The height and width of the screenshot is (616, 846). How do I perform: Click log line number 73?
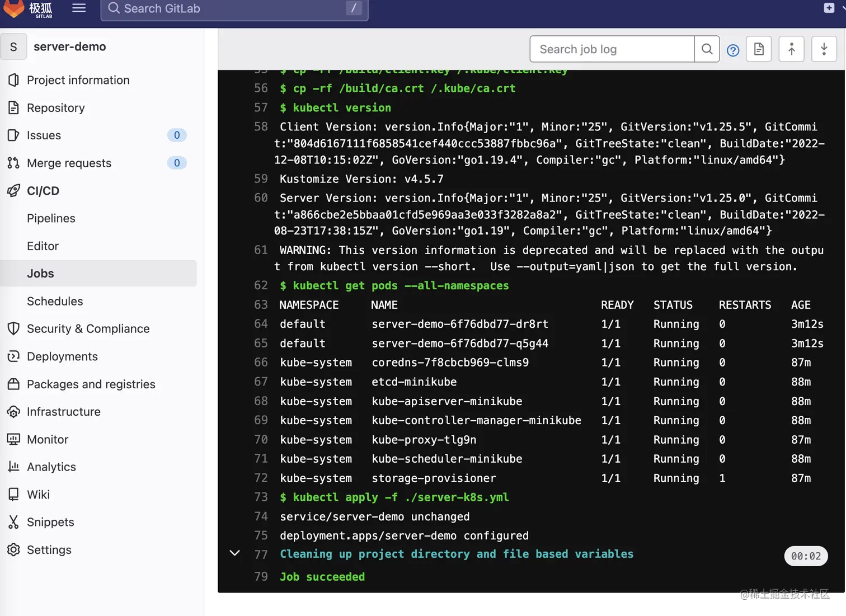point(261,497)
